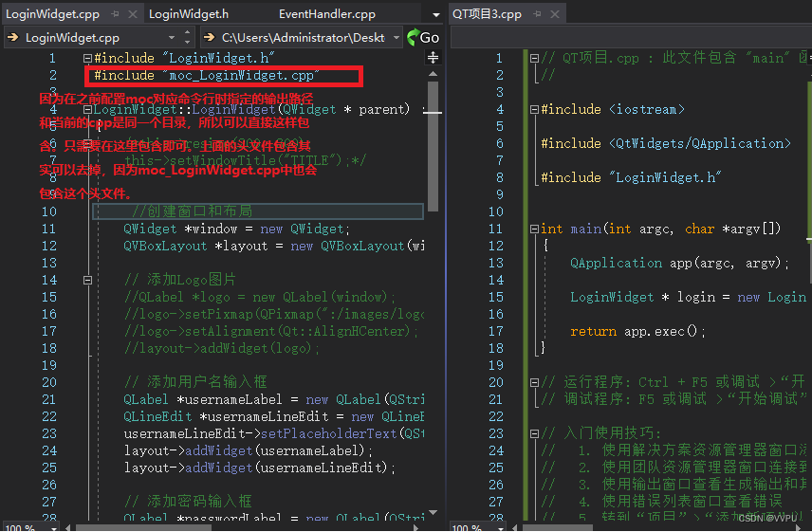Collapse the int main function region
The height and width of the screenshot is (532, 812).
click(534, 229)
